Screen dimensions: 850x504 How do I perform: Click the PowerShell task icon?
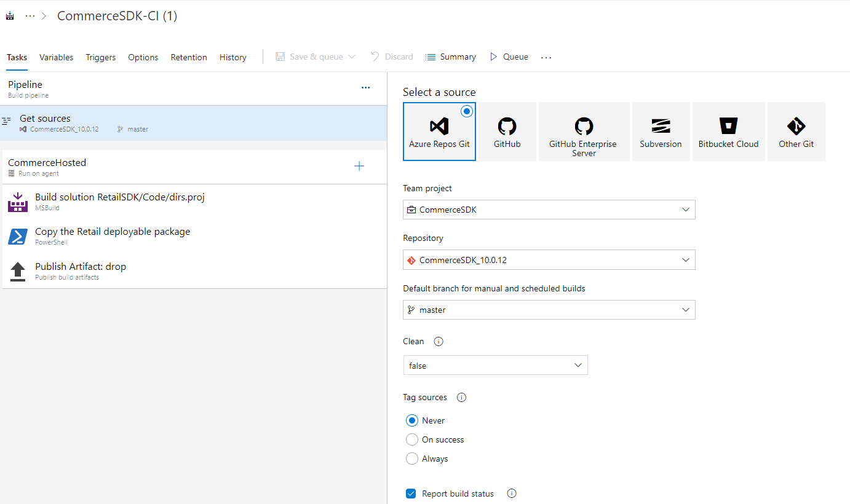pos(18,237)
